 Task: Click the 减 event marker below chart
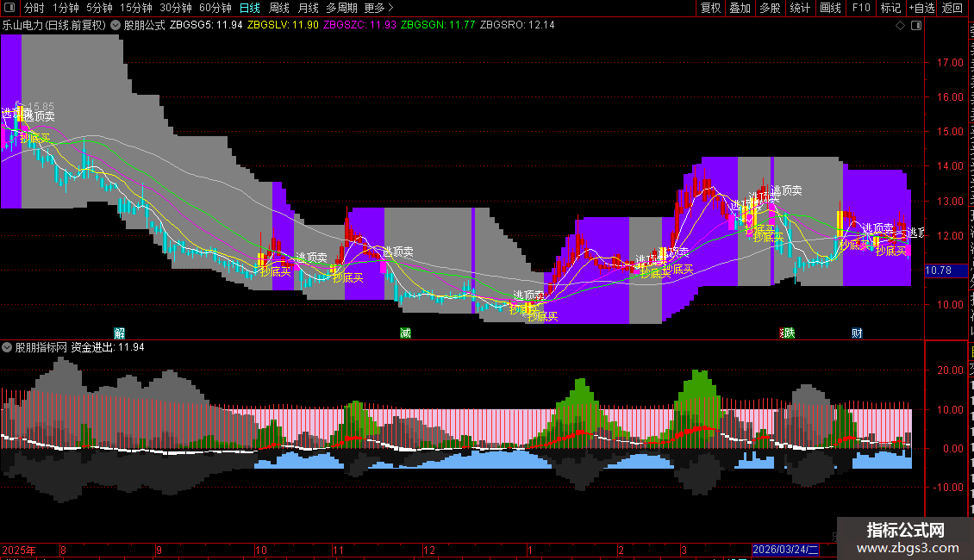(x=406, y=333)
